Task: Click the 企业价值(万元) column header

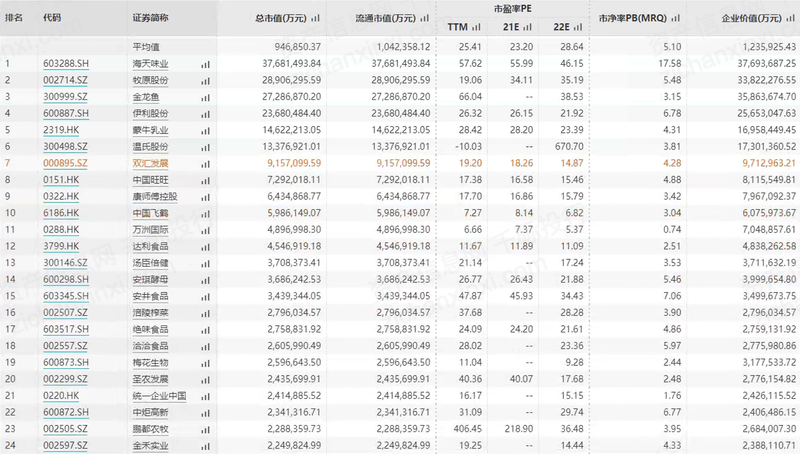Action: coord(752,18)
